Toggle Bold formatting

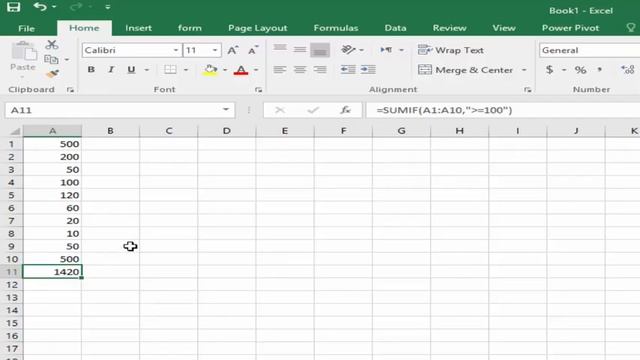[91, 70]
